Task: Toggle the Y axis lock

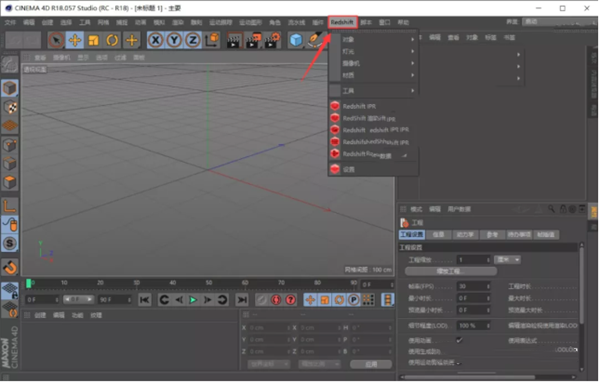Action: point(174,40)
